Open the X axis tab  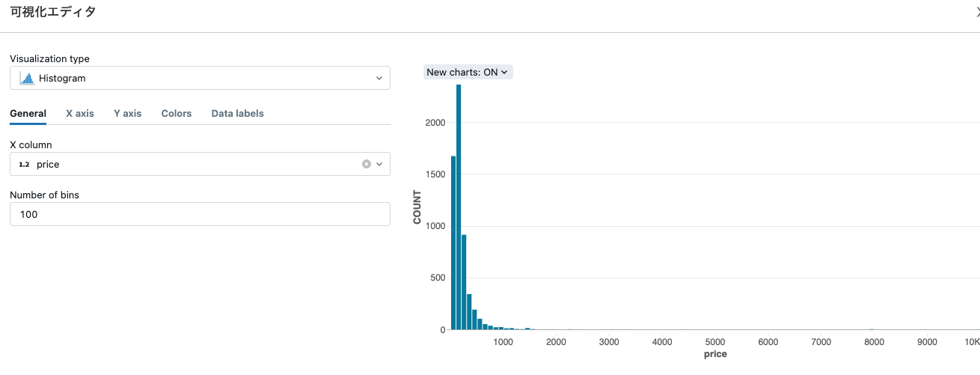tap(80, 114)
